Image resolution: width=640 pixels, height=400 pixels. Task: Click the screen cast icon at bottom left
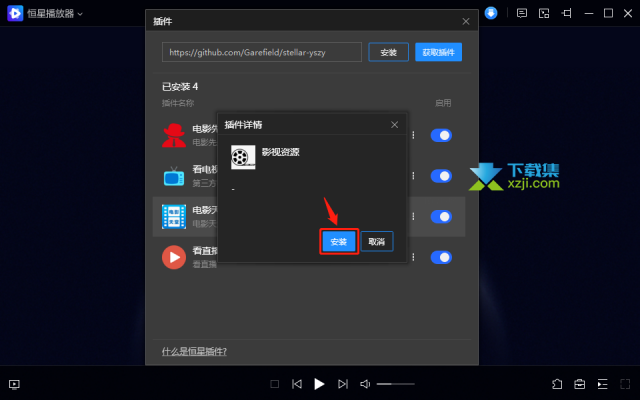pos(14,384)
